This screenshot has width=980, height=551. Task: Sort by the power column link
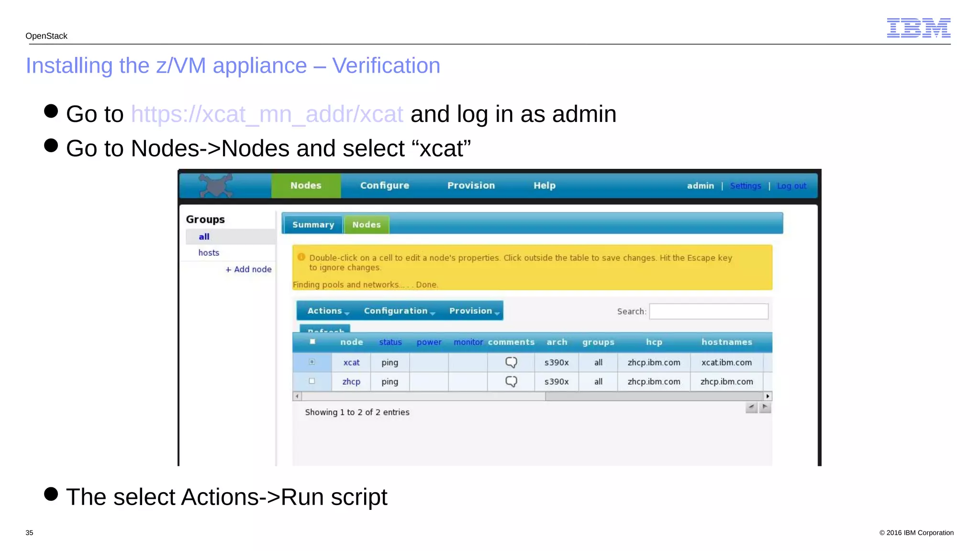tap(429, 342)
